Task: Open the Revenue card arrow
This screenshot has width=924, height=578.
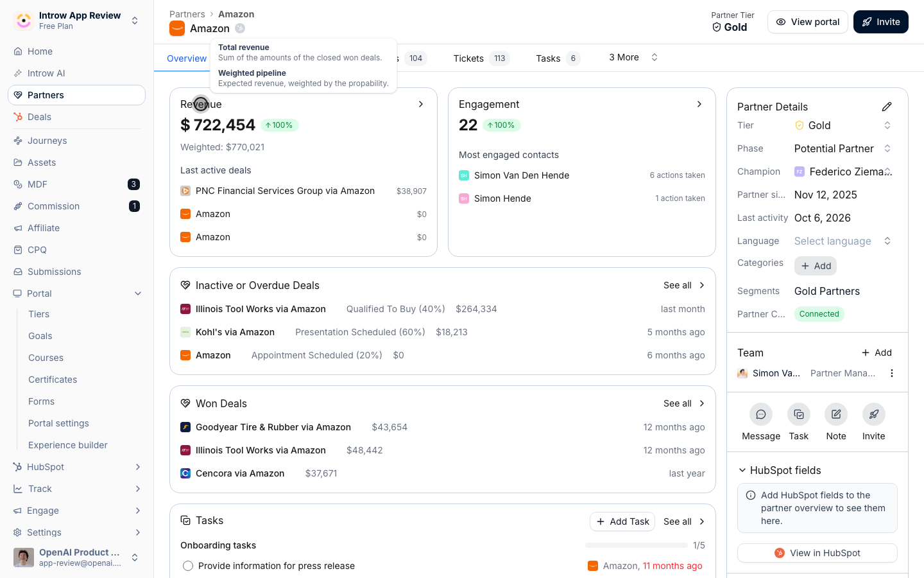Action: 421,104
